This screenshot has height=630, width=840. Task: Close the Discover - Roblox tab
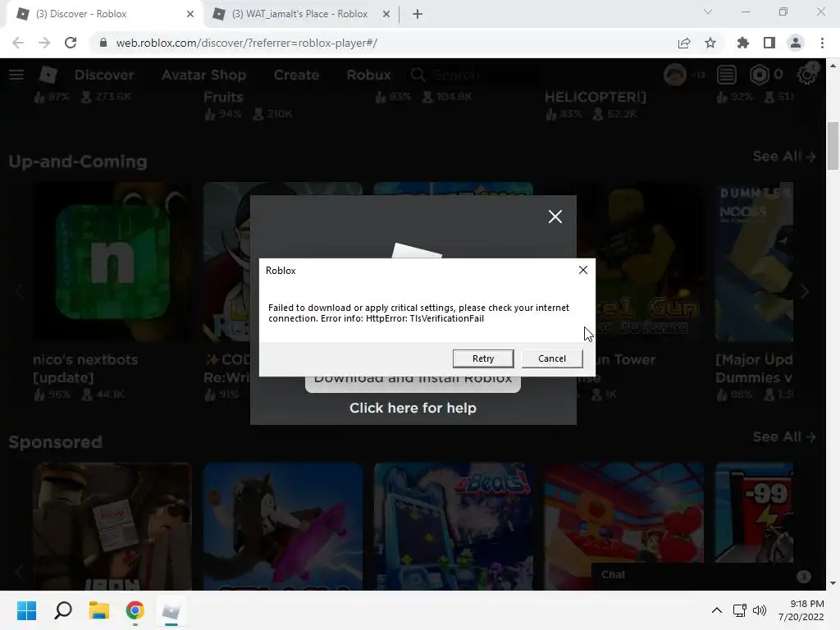(x=190, y=15)
